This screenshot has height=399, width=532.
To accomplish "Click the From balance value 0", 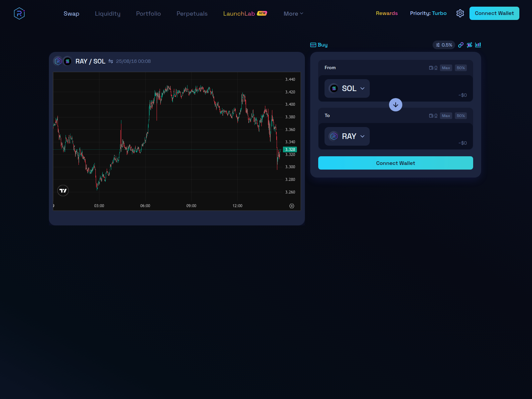I will click(x=436, y=68).
